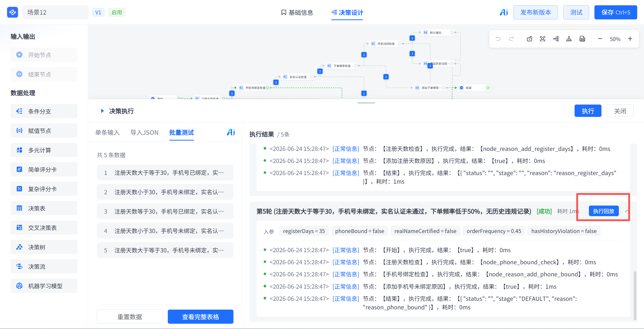Click the vertical tree layout icon
This screenshot has height=329, width=644.
(x=569, y=39)
